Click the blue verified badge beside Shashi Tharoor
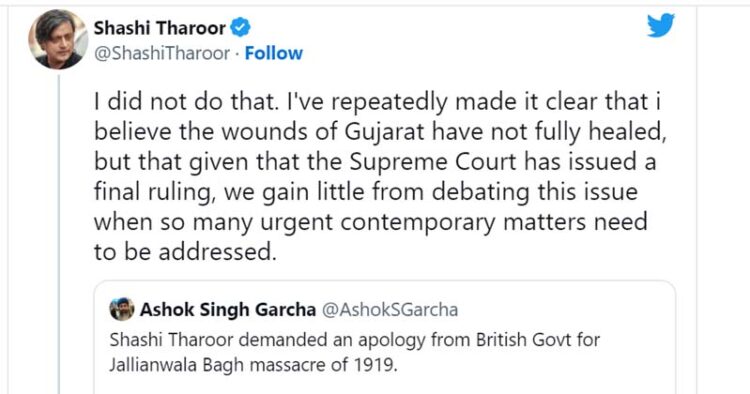Image resolution: width=750 pixels, height=394 pixels. [241, 27]
